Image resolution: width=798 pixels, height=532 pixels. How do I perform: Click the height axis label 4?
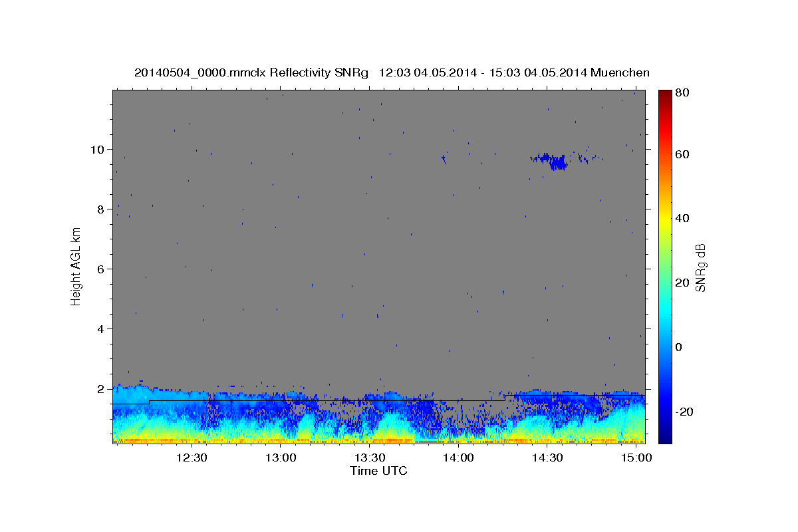102,329
